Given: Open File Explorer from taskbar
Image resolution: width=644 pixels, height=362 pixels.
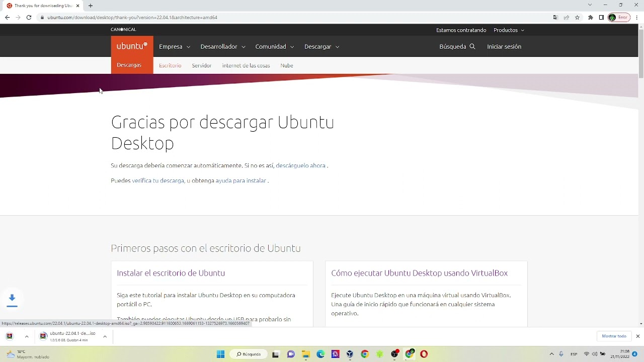Looking at the screenshot, I should coord(305,354).
